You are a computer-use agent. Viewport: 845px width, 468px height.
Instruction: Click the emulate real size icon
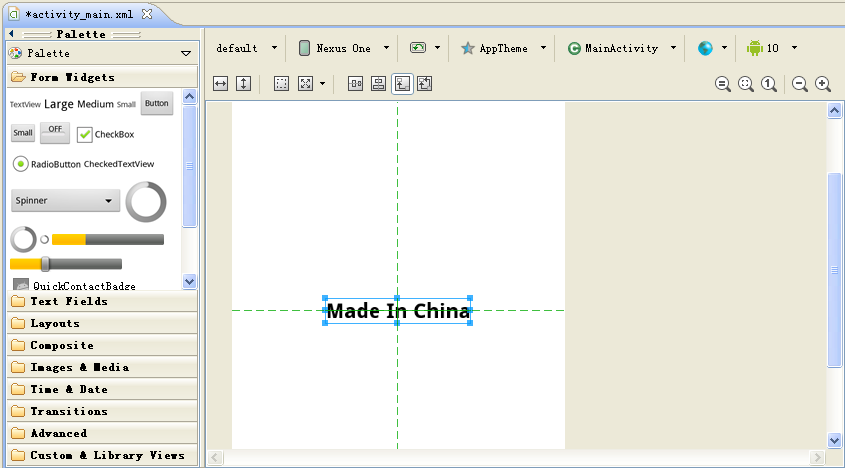[x=723, y=84]
